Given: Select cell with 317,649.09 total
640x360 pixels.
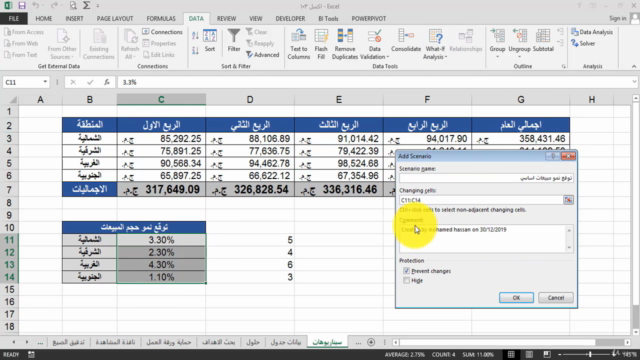Looking at the screenshot, I should point(161,189).
